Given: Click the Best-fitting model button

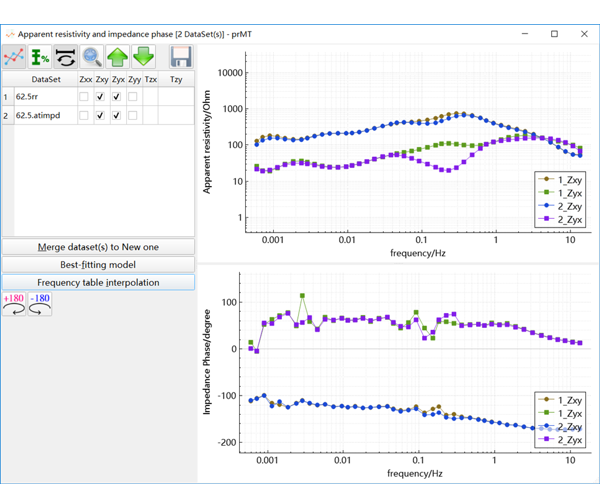Looking at the screenshot, I should pos(98,265).
